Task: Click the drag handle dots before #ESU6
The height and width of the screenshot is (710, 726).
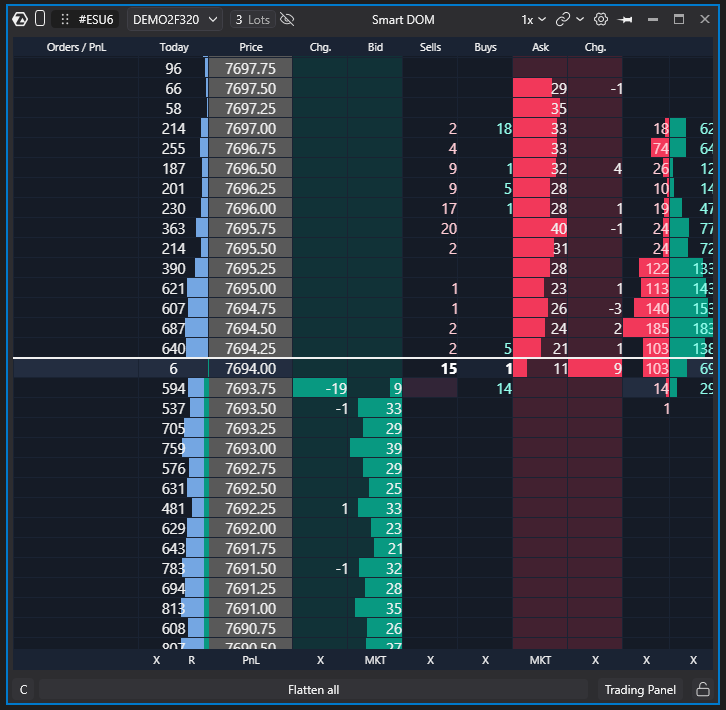Action: [x=65, y=19]
